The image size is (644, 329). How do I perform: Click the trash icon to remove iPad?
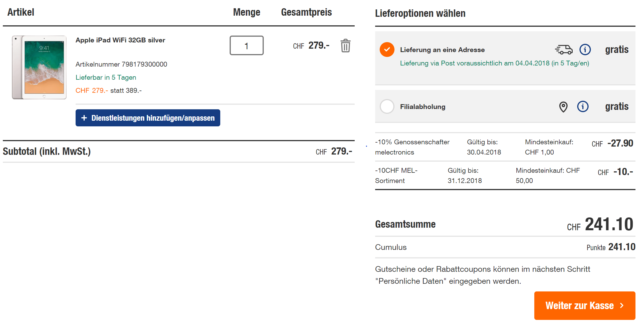coord(345,46)
